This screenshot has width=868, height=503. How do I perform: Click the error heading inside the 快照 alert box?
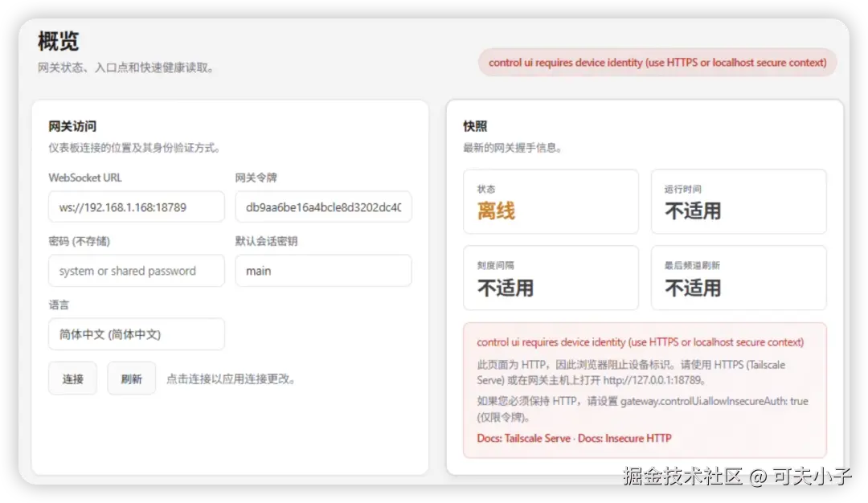coord(640,342)
